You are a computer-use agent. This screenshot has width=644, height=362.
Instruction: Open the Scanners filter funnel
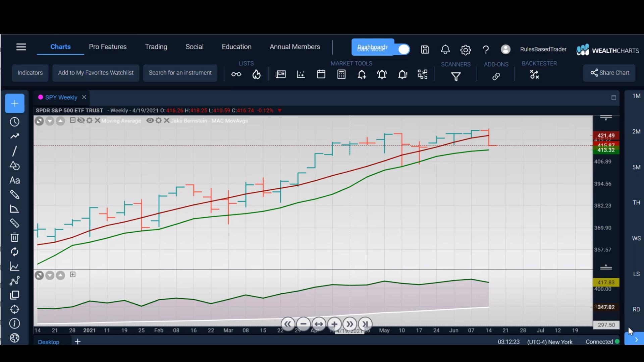click(x=455, y=77)
